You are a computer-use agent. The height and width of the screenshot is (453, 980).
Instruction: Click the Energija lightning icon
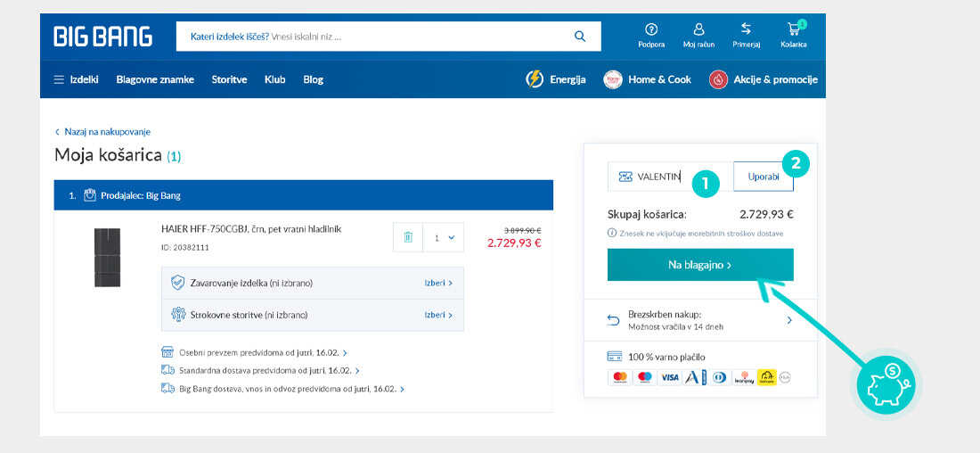click(535, 79)
